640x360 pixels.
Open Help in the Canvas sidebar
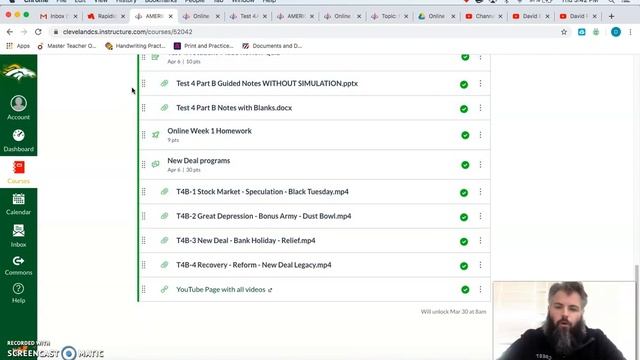(x=18, y=293)
